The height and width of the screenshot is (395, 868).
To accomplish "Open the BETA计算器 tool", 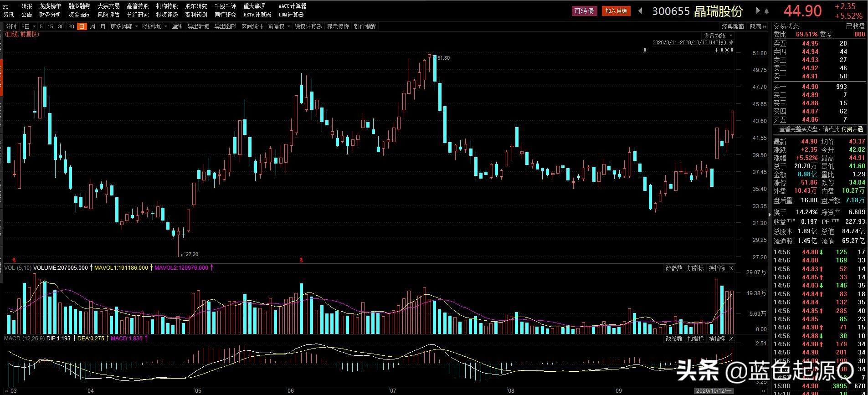I will pyautogui.click(x=257, y=15).
